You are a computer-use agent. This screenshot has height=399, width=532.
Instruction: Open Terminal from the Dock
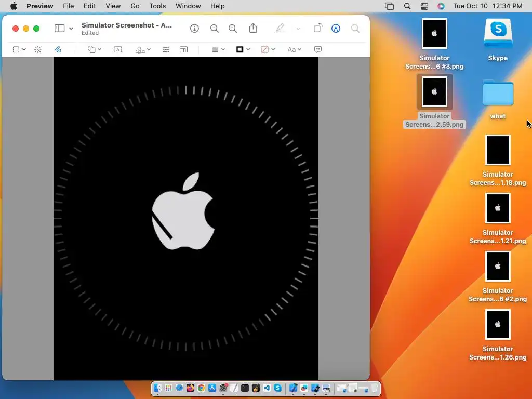click(x=245, y=388)
